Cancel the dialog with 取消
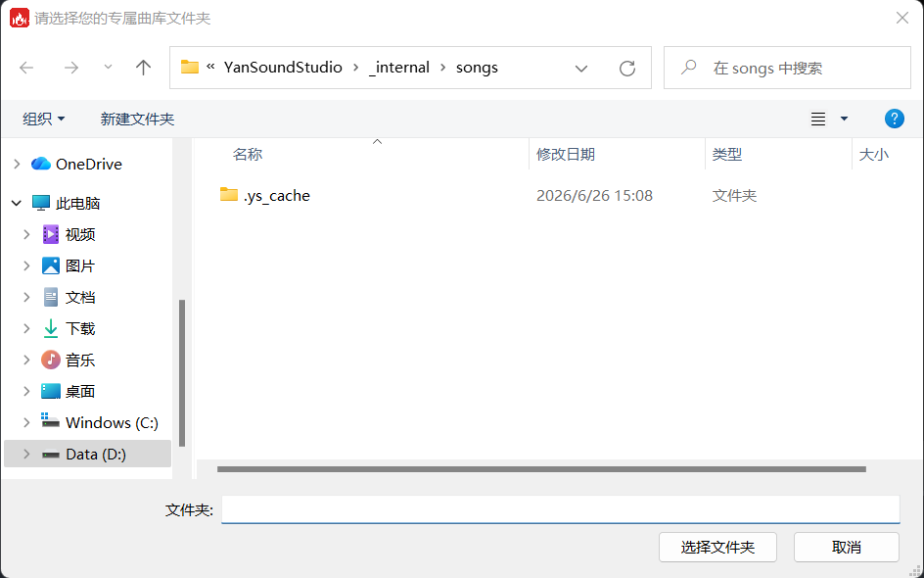 click(847, 548)
